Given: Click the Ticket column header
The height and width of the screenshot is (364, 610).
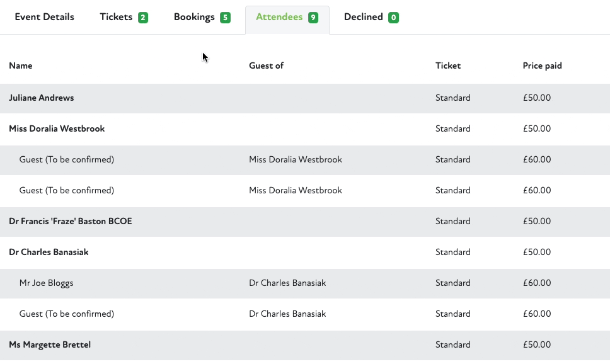Looking at the screenshot, I should click(448, 65).
